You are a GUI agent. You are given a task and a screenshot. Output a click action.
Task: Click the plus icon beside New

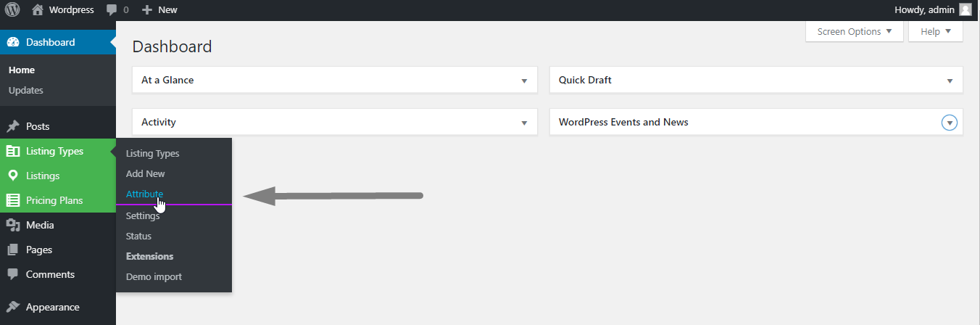click(146, 10)
